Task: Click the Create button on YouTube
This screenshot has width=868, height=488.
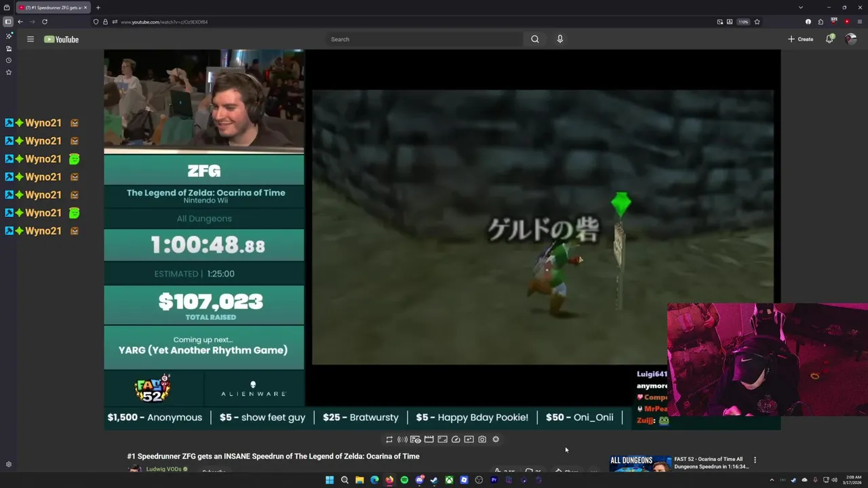Action: pos(800,39)
